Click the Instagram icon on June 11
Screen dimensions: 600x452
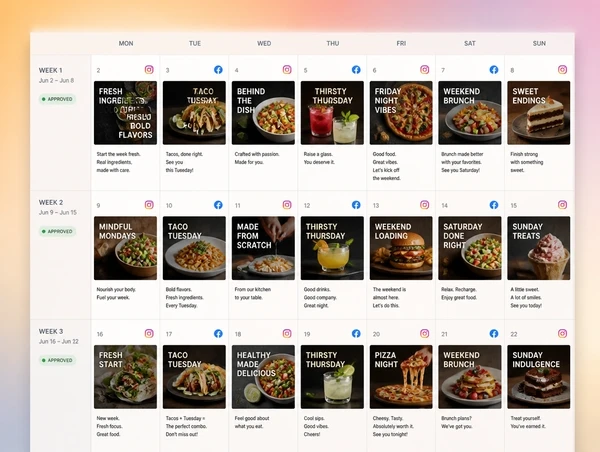pyautogui.click(x=287, y=205)
